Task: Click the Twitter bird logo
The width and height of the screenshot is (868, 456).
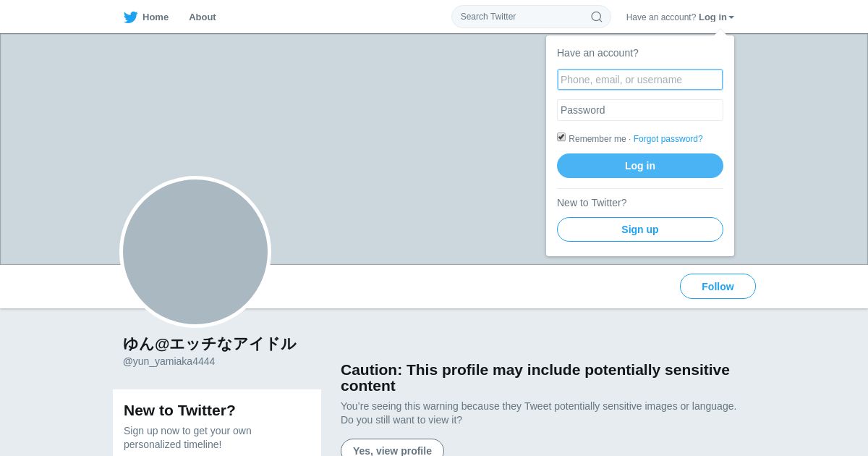Action: click(130, 17)
